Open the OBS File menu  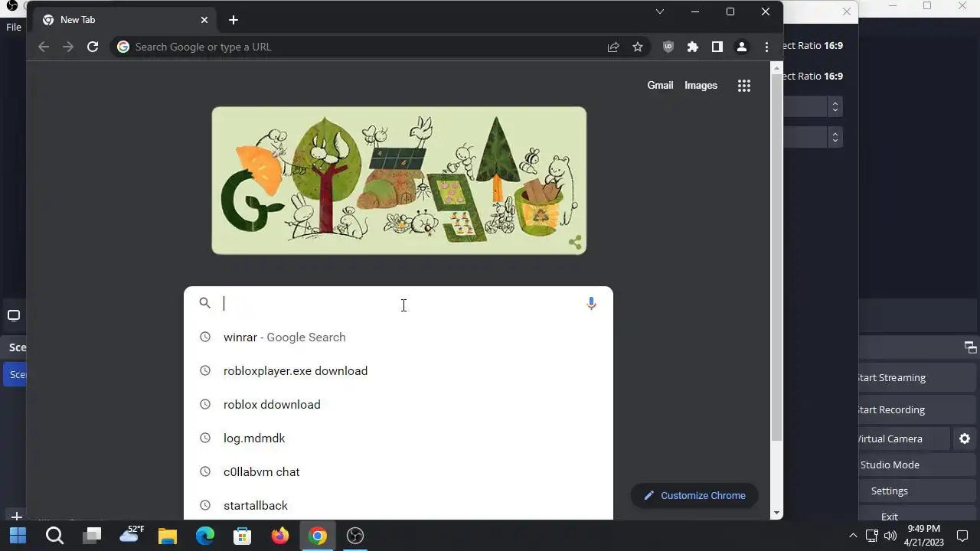point(14,28)
